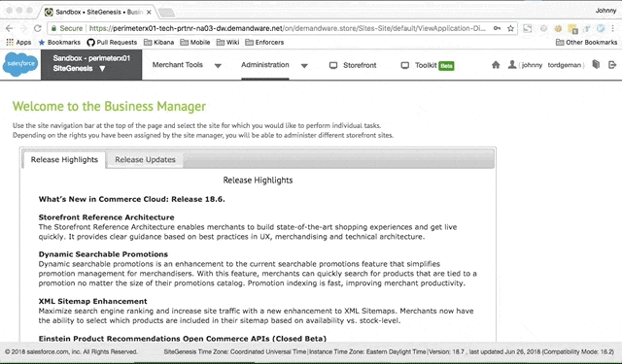Click the Johnny Chrome profile button
622x364 pixels.
pyautogui.click(x=605, y=11)
